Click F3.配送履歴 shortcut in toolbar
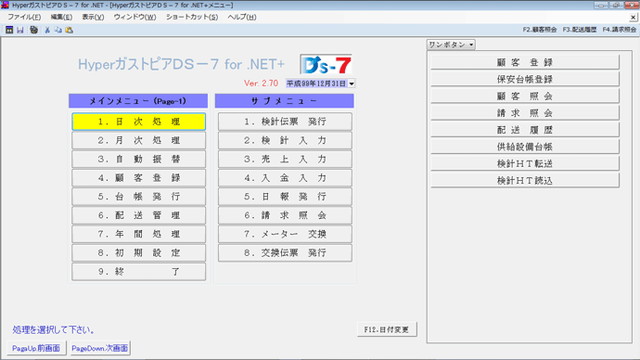This screenshot has height=360, width=640. coord(580,30)
